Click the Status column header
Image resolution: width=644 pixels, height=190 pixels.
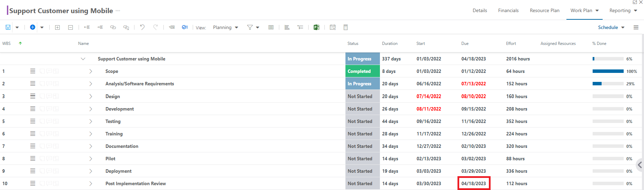[x=353, y=44]
